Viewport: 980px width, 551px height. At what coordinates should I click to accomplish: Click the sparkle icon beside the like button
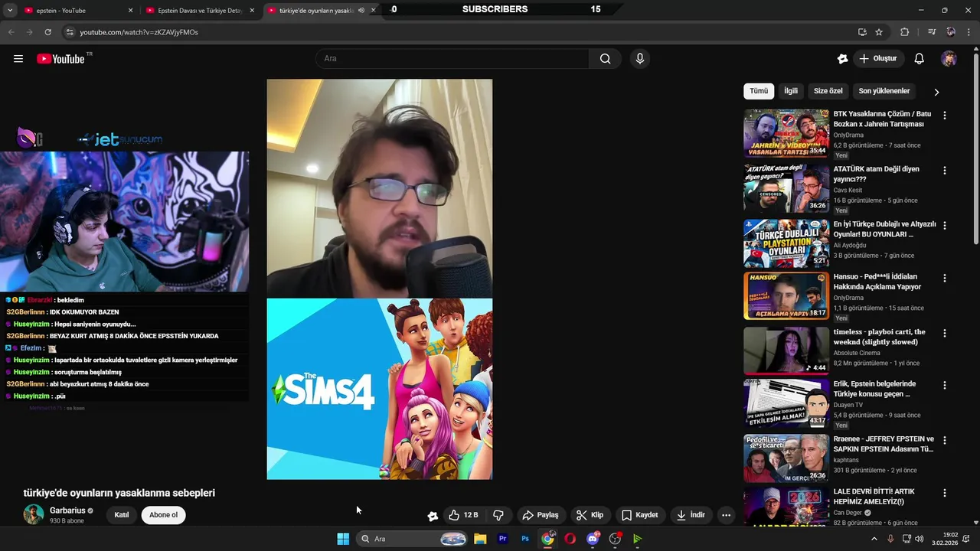pos(433,516)
